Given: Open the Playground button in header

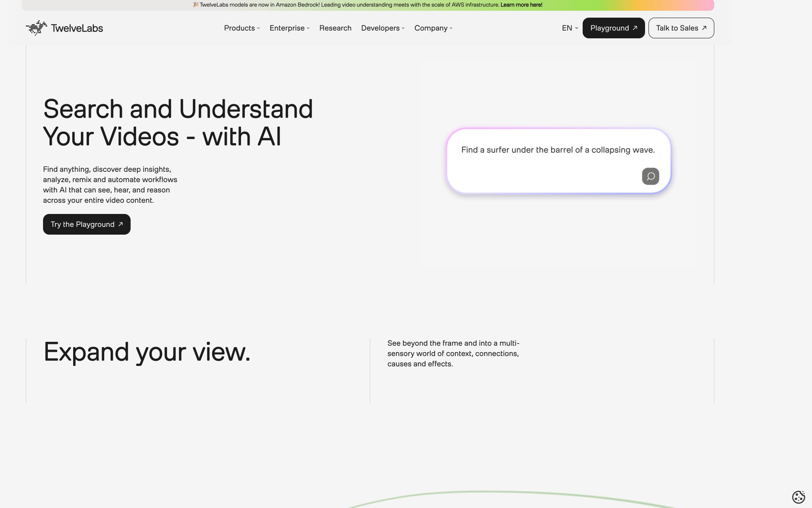Looking at the screenshot, I should pos(614,28).
